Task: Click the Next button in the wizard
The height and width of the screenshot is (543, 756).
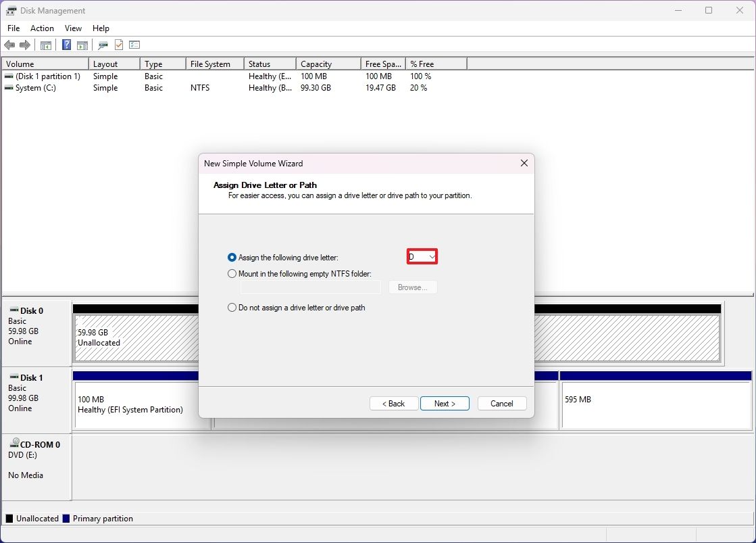Action: [x=445, y=403]
